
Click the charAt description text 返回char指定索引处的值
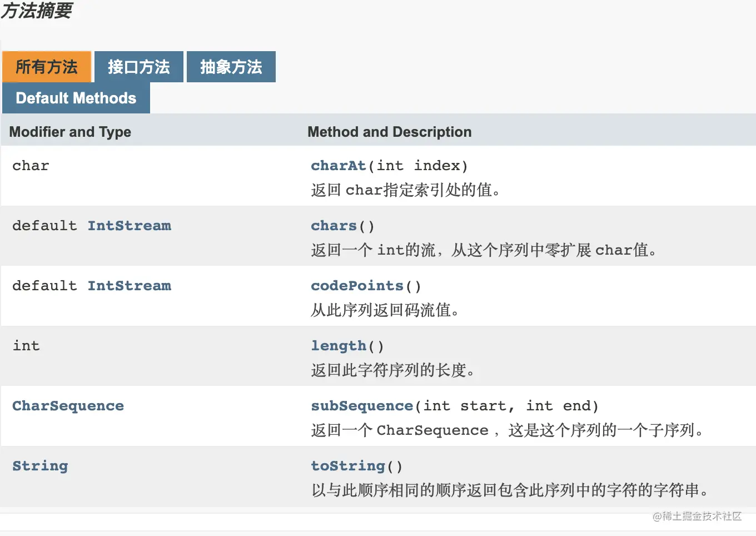(406, 190)
